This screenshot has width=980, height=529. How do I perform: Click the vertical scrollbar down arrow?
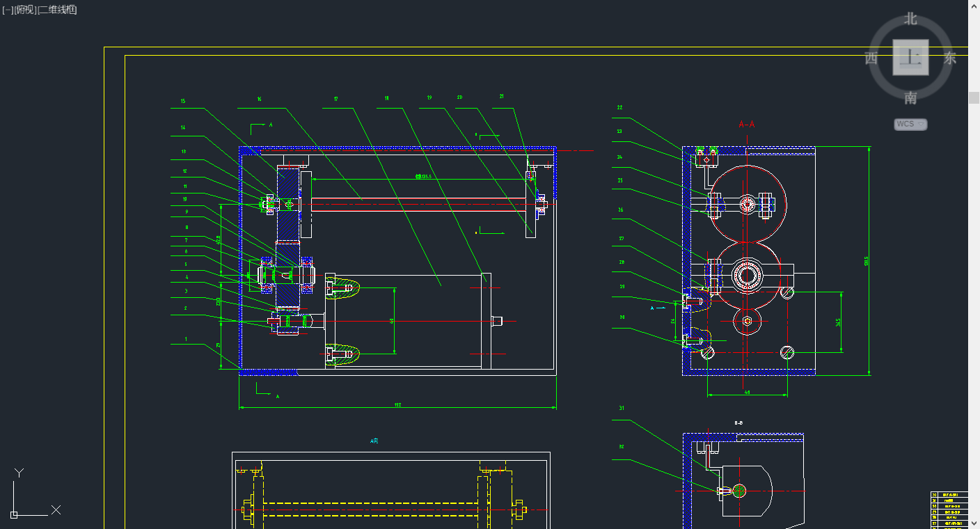pos(974,523)
